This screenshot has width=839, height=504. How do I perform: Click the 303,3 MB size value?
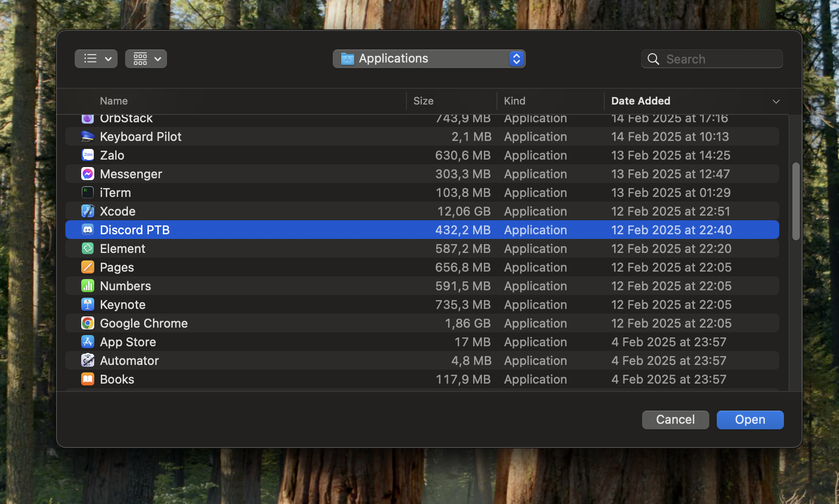tap(463, 174)
